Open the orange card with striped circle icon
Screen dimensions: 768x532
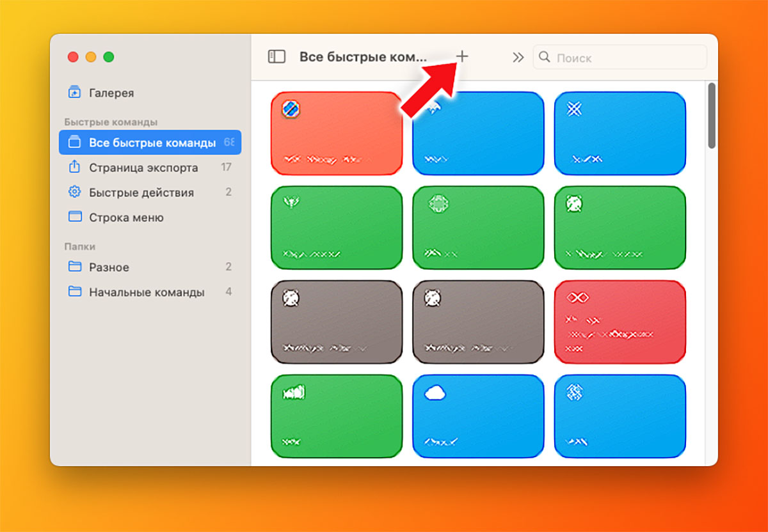tap(337, 134)
